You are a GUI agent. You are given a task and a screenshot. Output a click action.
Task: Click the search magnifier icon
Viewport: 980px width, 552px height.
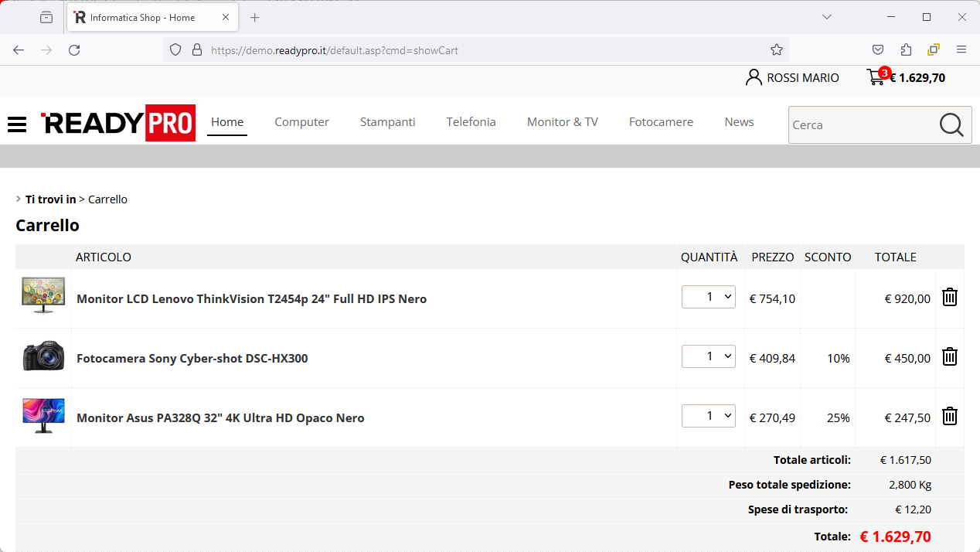[951, 124]
